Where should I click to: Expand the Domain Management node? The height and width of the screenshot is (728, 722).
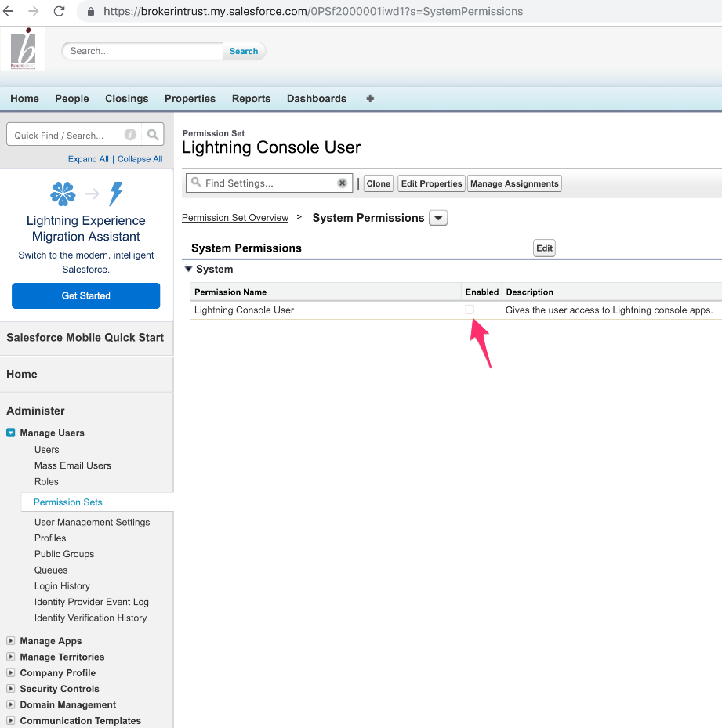click(10, 704)
